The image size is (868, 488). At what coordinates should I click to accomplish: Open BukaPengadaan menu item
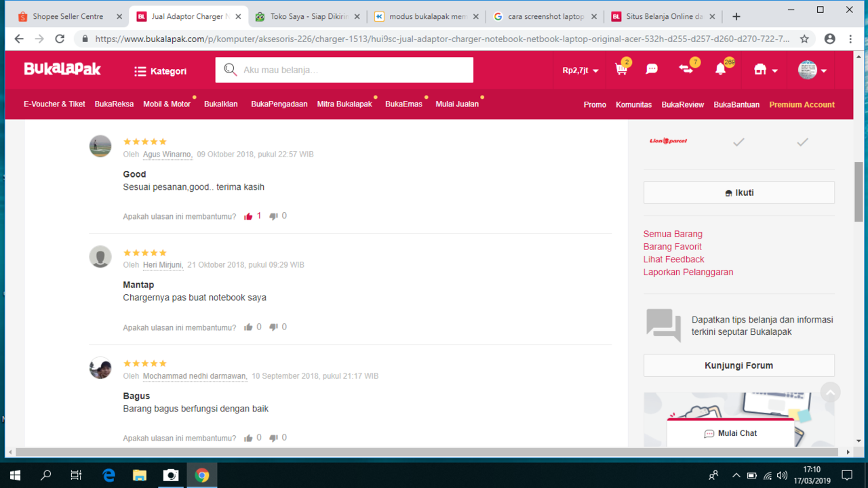coord(279,104)
